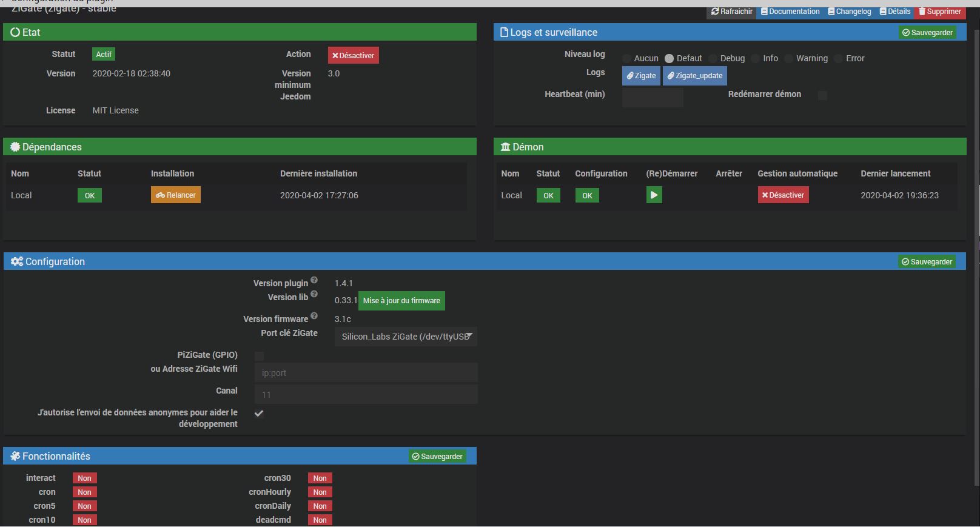Relaunch dependencies installation with Relancer
The width and height of the screenshot is (980, 527).
(176, 195)
